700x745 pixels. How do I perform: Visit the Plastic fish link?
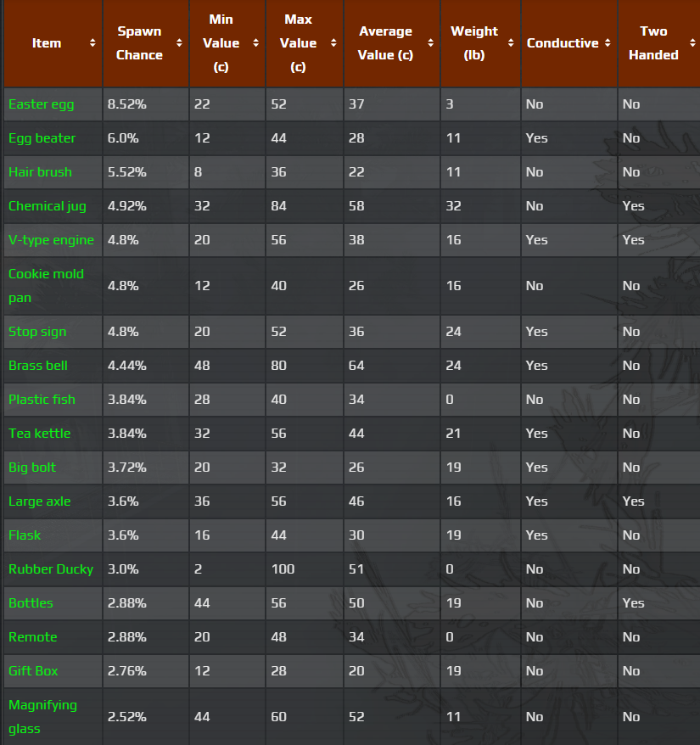pos(42,400)
